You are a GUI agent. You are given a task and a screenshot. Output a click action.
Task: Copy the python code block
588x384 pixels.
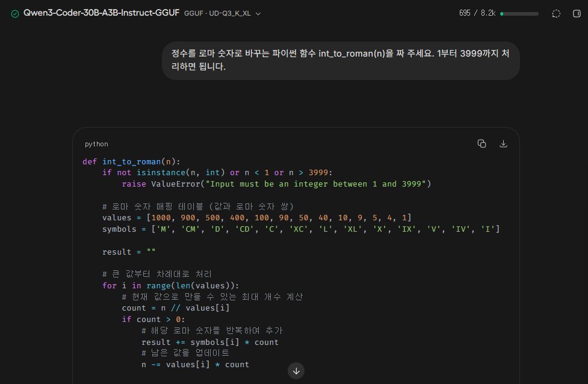481,144
